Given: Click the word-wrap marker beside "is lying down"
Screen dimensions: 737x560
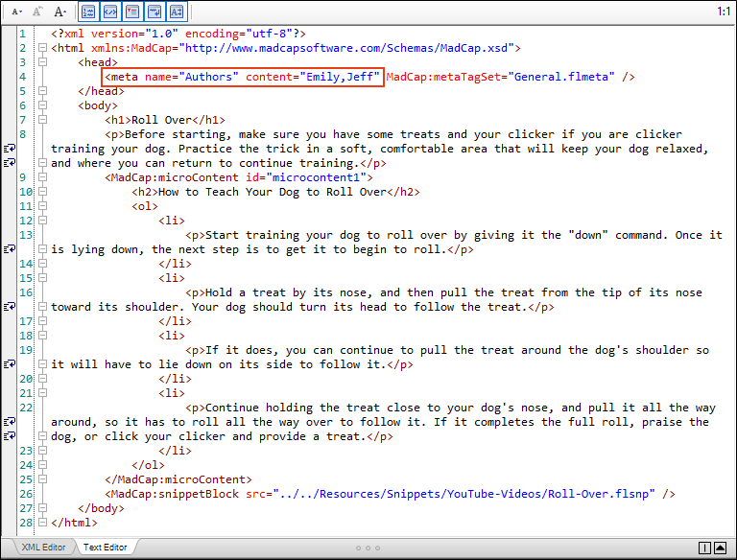Looking at the screenshot, I should coord(10,249).
